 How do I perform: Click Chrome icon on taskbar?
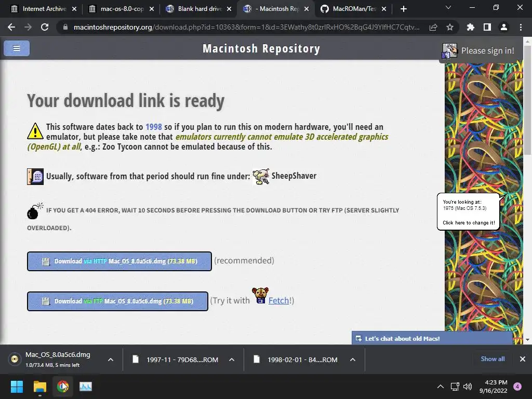pos(63,387)
